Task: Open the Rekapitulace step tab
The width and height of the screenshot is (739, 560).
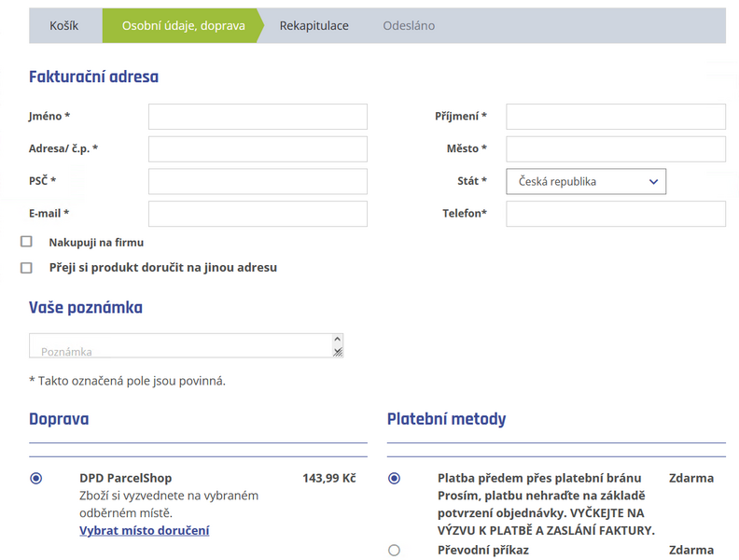Action: coord(314,26)
